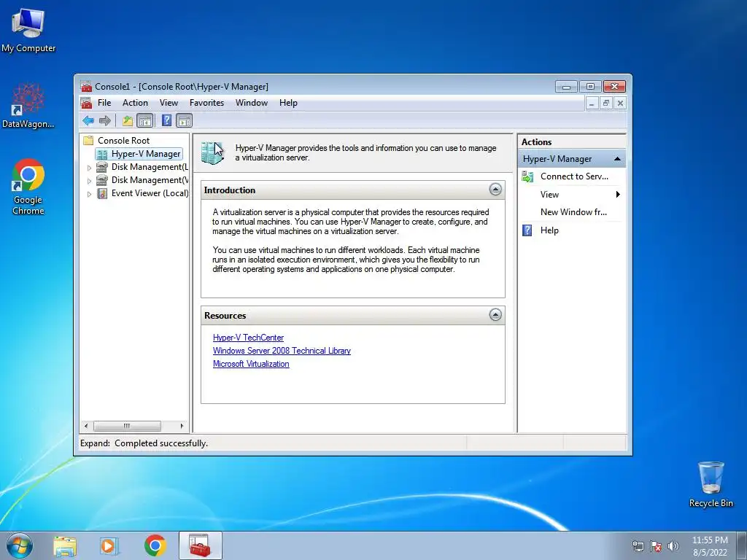Open the File menu
This screenshot has width=747, height=560.
pos(104,103)
